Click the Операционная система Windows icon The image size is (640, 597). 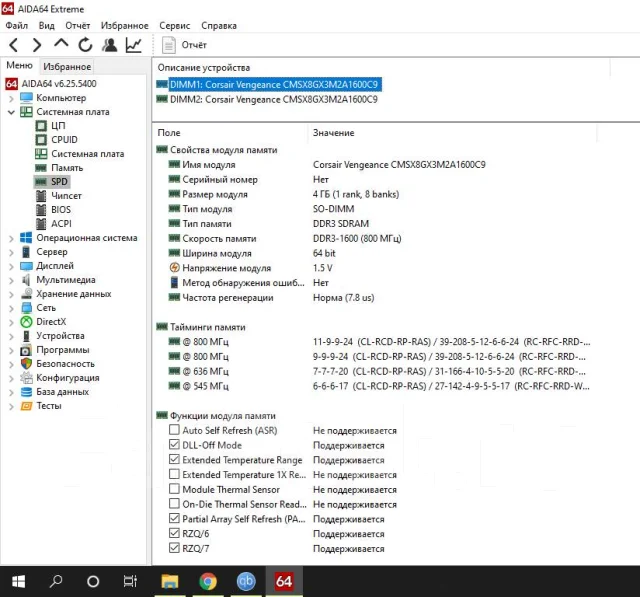click(x=26, y=238)
